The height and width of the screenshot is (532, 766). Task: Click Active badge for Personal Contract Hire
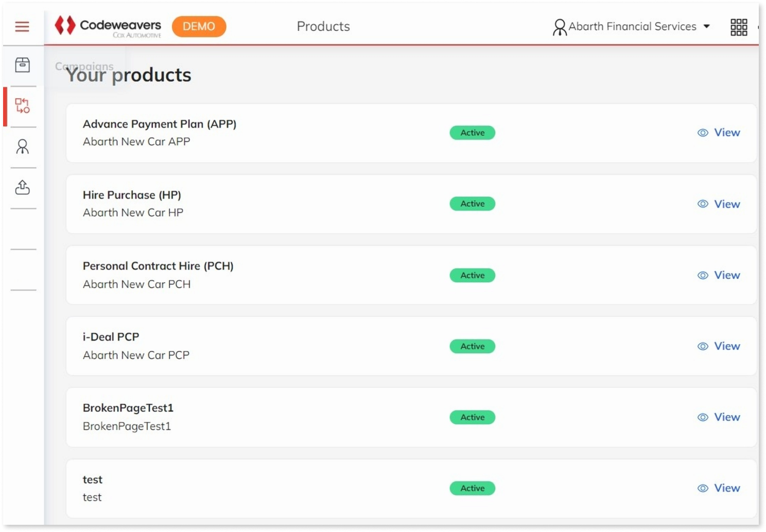[473, 275]
